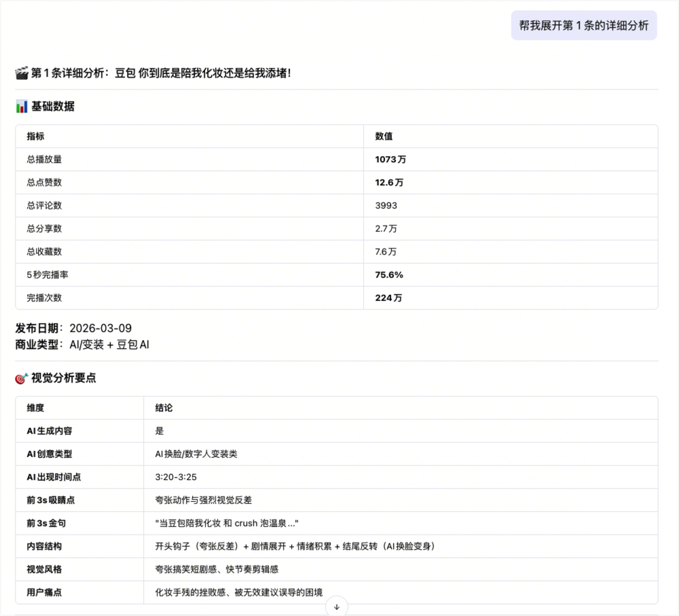Click the 完播次数 row label
The image size is (679, 616).
coord(44,298)
